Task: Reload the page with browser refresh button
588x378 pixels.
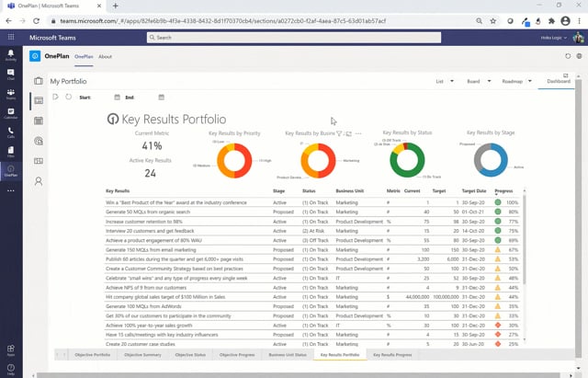Action: [x=37, y=21]
